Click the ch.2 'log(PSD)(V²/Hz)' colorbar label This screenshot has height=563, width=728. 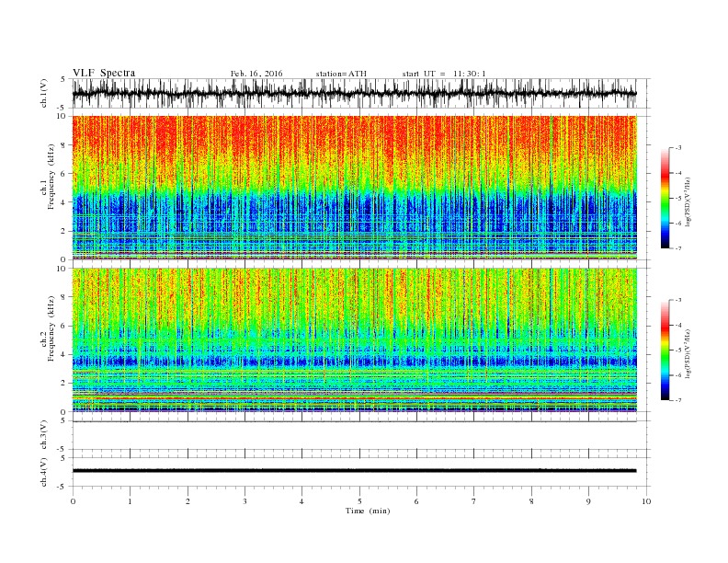(x=688, y=353)
